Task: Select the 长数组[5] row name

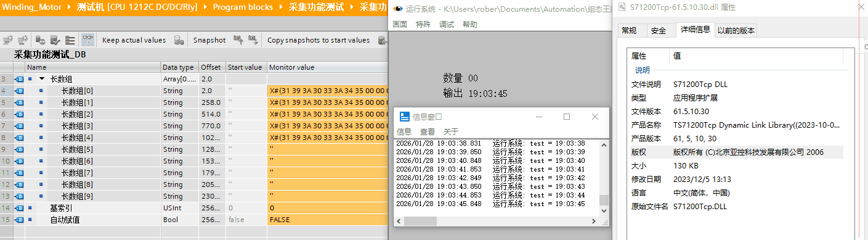Action: (x=77, y=149)
